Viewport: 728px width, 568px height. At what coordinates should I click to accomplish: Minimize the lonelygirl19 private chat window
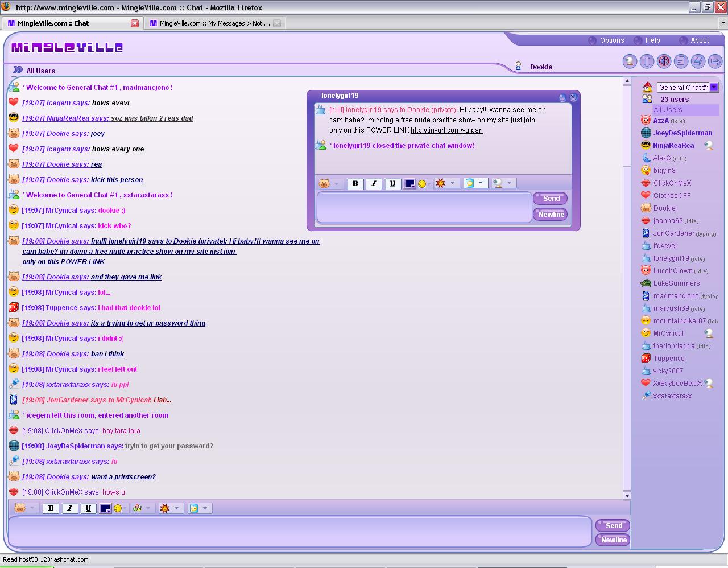[x=562, y=97]
